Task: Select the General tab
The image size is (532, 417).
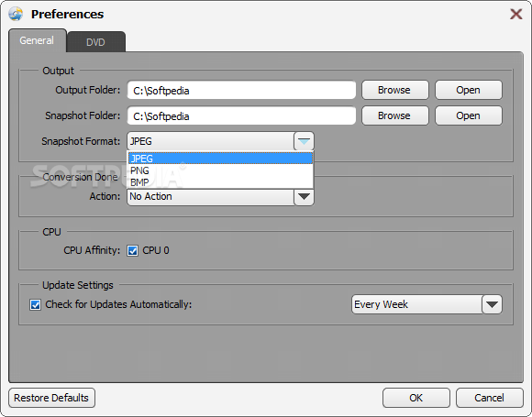Action: coord(37,40)
